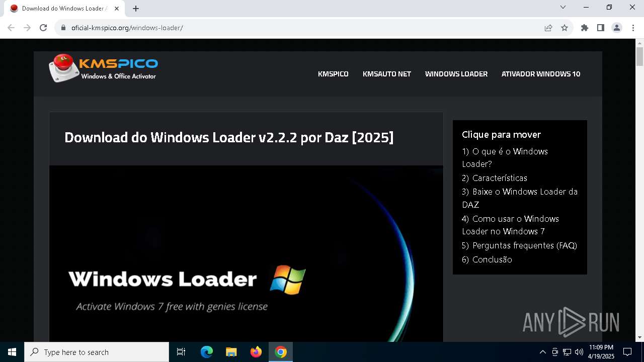Launch Firefox from the taskbar
This screenshot has width=644, height=362.
pyautogui.click(x=256, y=352)
